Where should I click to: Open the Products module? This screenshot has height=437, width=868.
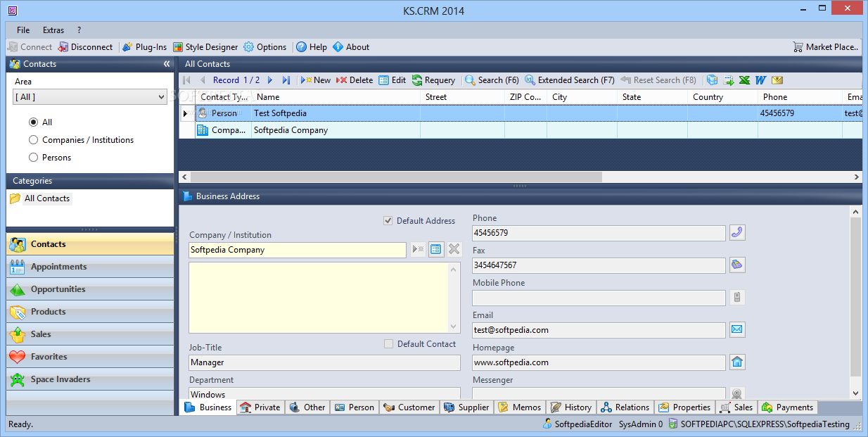pyautogui.click(x=90, y=312)
